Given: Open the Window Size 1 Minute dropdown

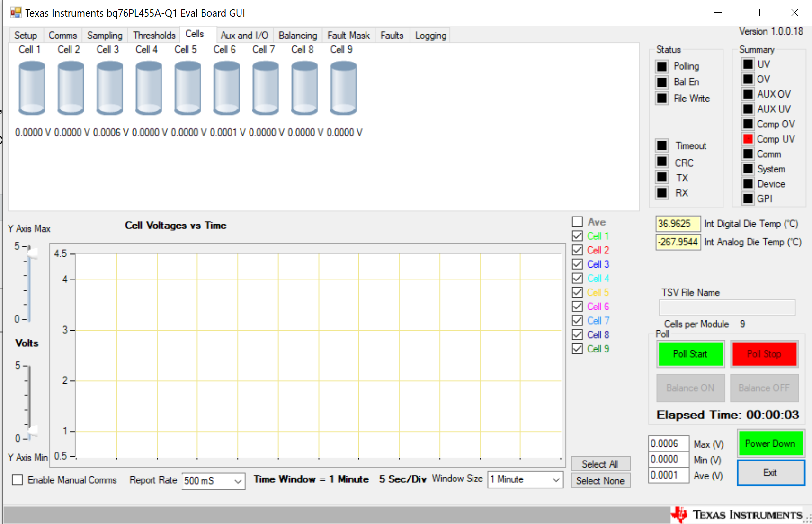Looking at the screenshot, I should coord(526,479).
